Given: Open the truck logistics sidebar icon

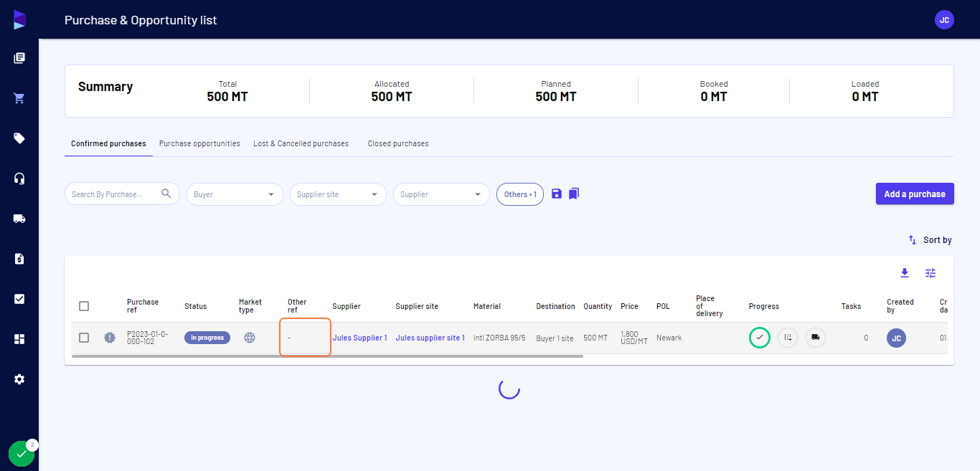Looking at the screenshot, I should click(x=19, y=219).
